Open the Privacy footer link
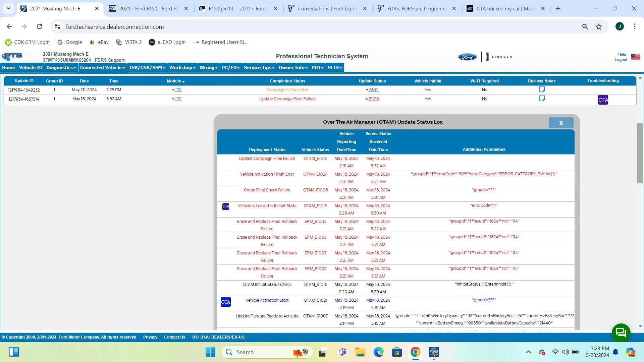644x362 pixels. [x=150, y=337]
